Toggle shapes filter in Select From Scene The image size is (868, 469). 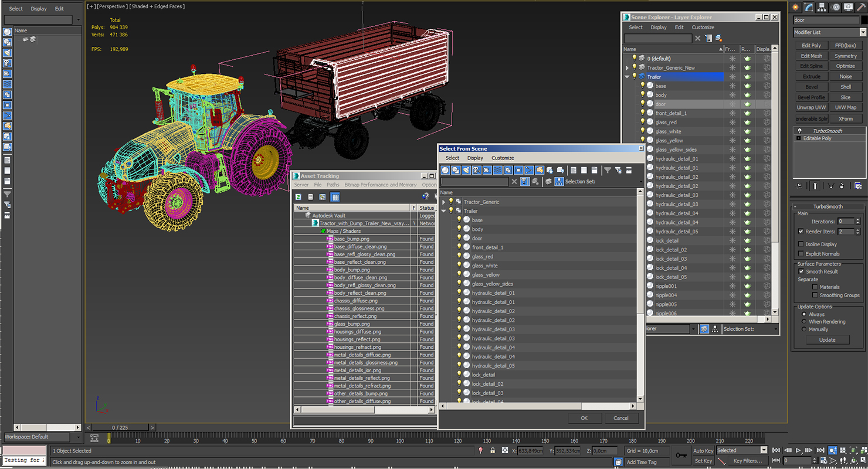click(456, 170)
